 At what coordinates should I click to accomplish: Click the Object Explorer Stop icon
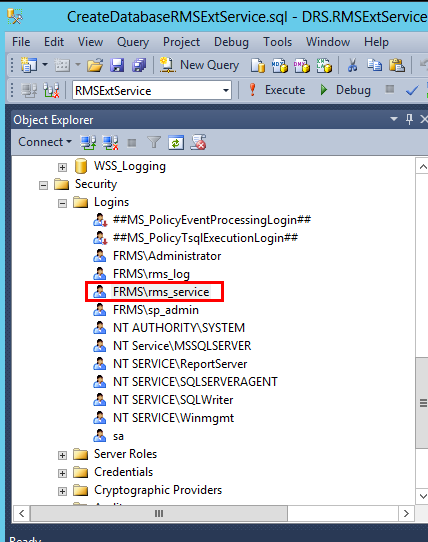(x=132, y=142)
